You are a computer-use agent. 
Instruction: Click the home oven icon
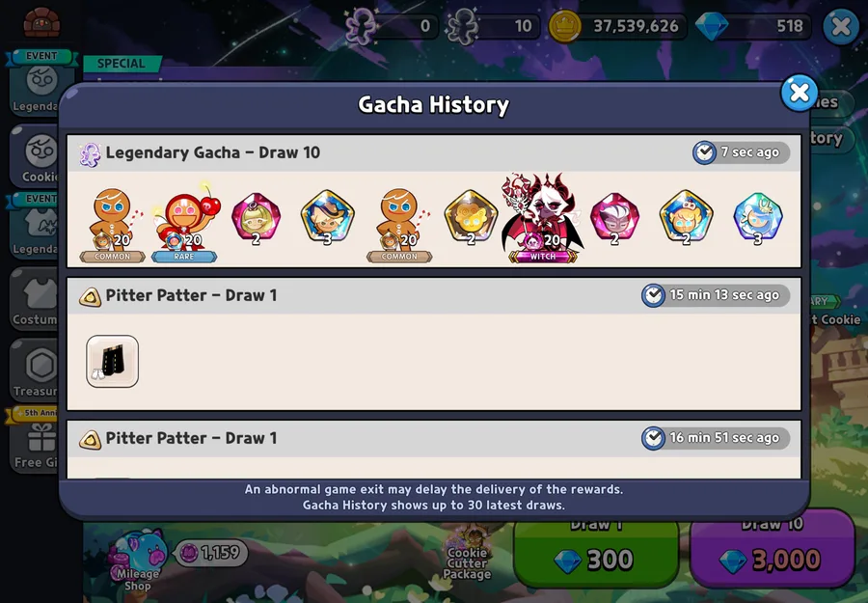point(41,22)
